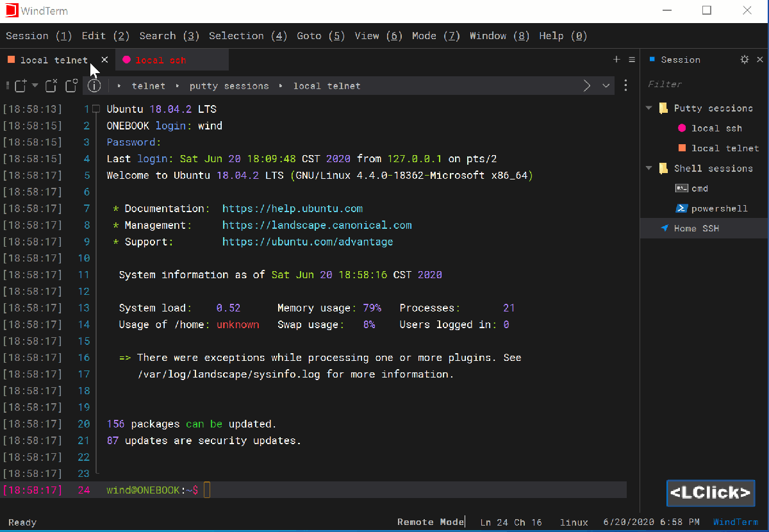The image size is (769, 532).
Task: Open the Window menu
Action: pos(500,36)
